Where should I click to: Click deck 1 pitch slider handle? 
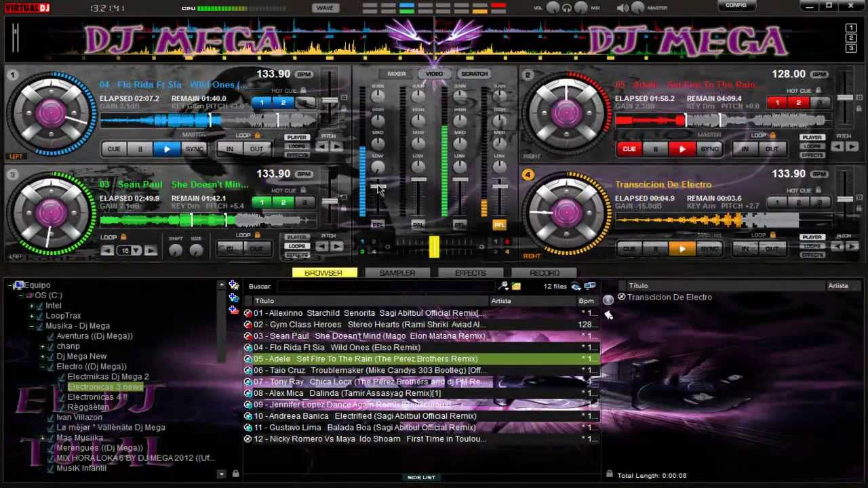pos(330,100)
